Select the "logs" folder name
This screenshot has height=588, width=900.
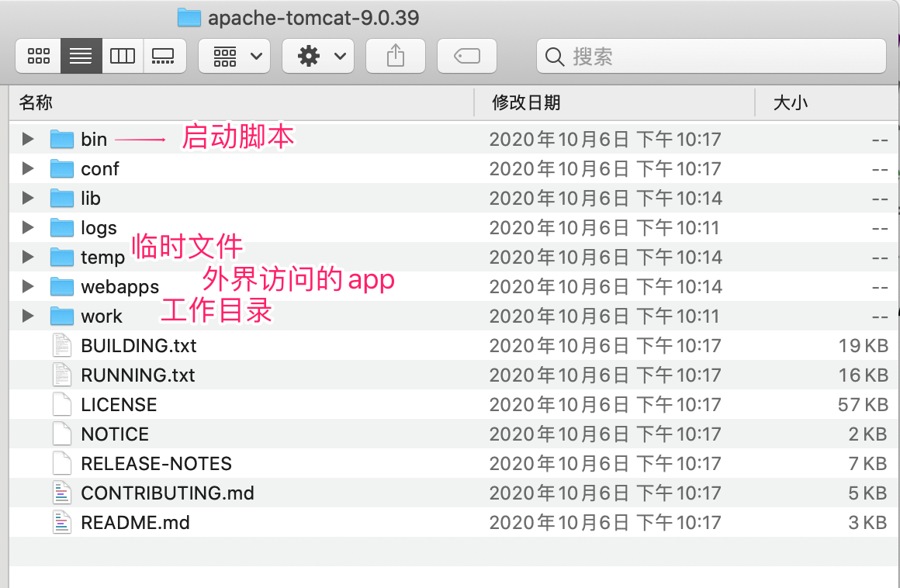click(99, 228)
